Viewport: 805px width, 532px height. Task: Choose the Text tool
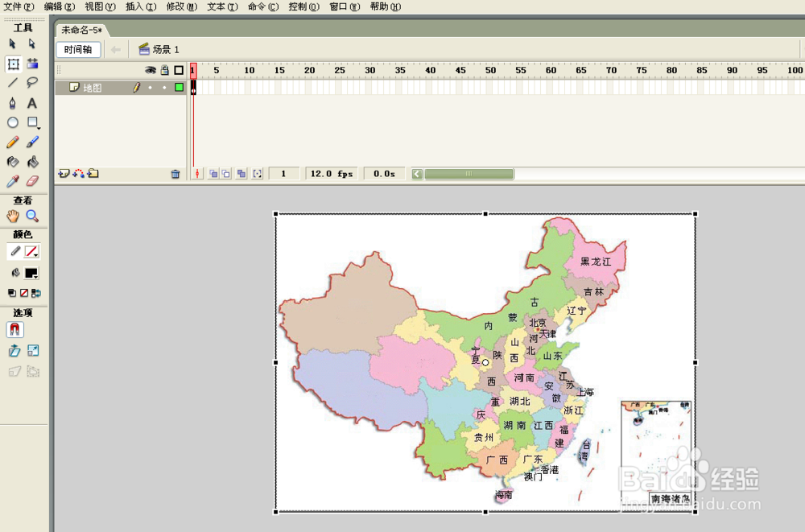click(32, 103)
